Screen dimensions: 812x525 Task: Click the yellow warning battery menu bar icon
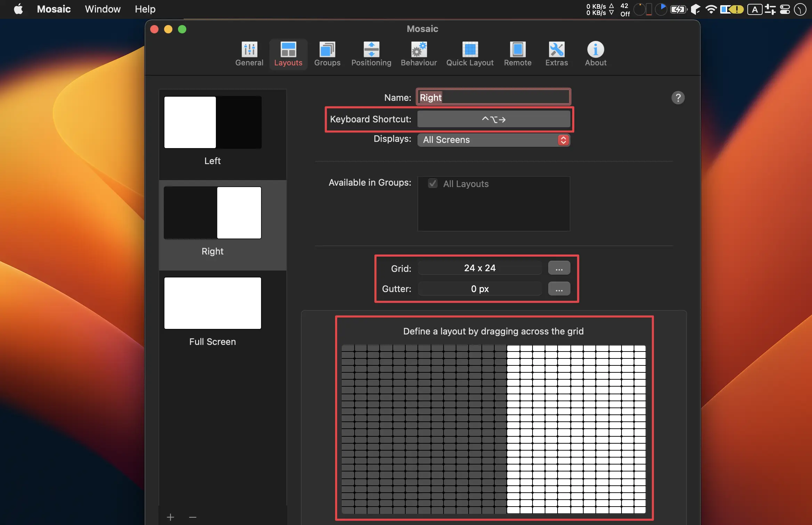(732, 9)
